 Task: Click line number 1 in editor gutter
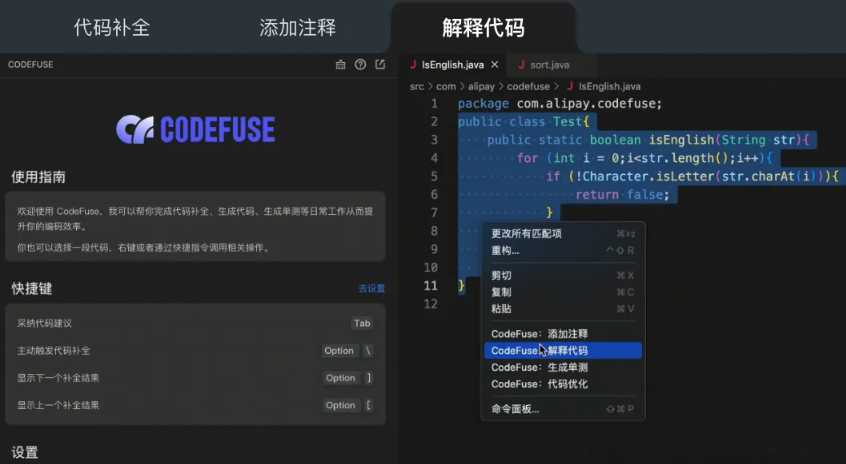click(x=434, y=104)
